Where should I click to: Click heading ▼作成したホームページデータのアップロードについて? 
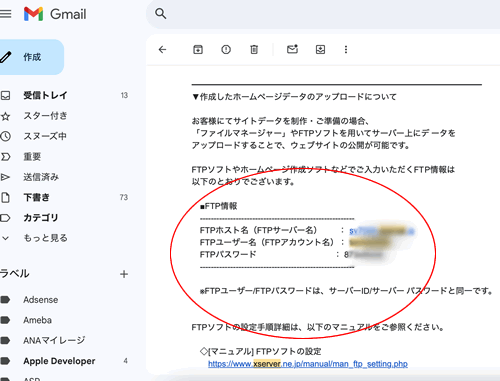(294, 97)
